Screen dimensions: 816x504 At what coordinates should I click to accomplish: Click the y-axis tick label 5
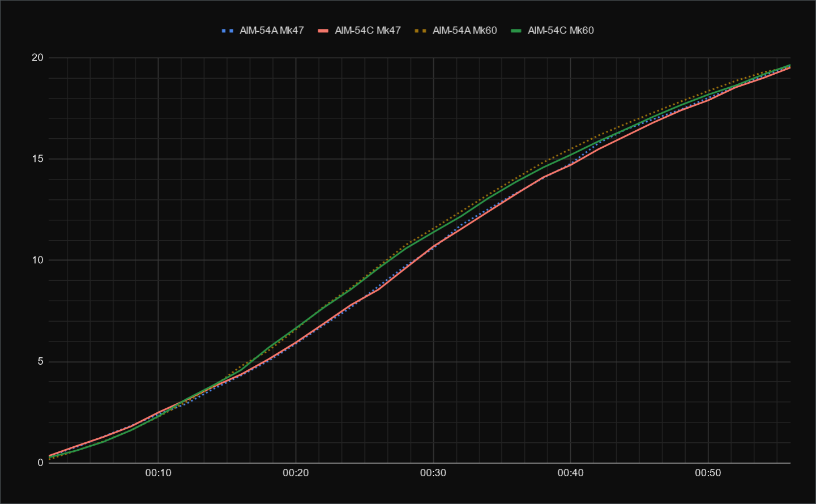pos(40,362)
